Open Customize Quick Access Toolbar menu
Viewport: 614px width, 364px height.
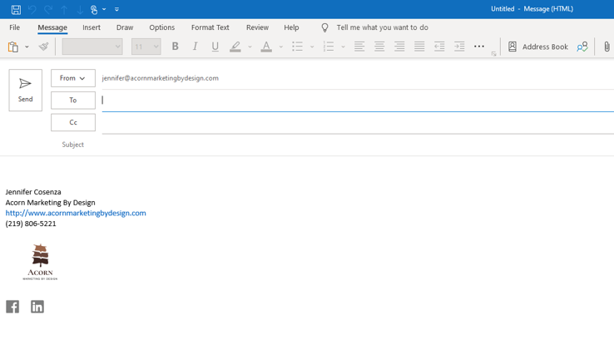coord(116,9)
